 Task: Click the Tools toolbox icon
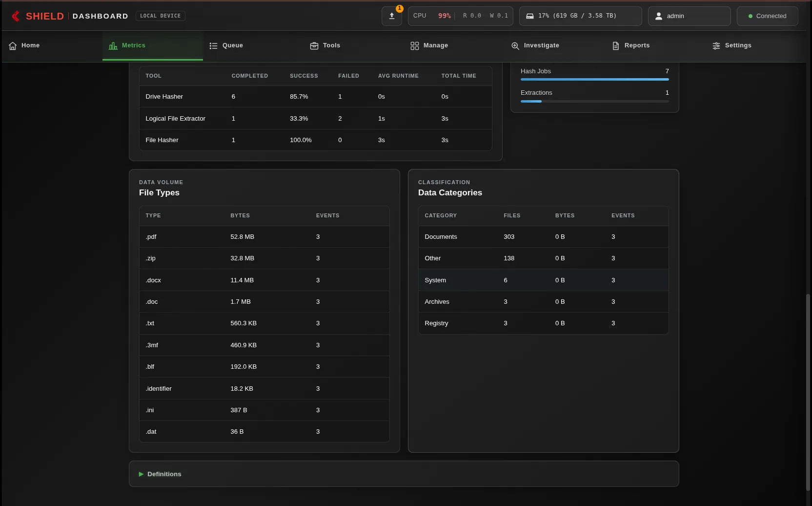[x=314, y=45]
